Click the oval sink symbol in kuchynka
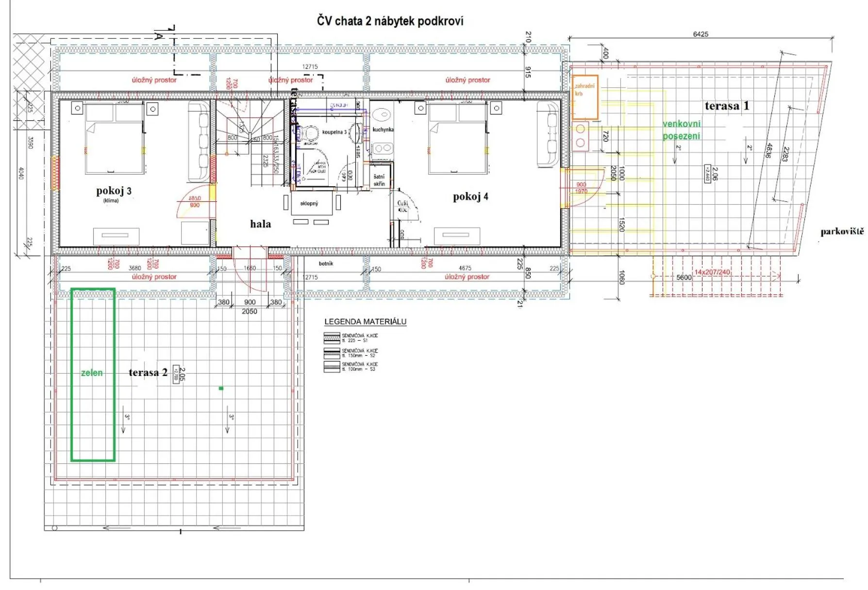The height and width of the screenshot is (590, 868). point(382,114)
